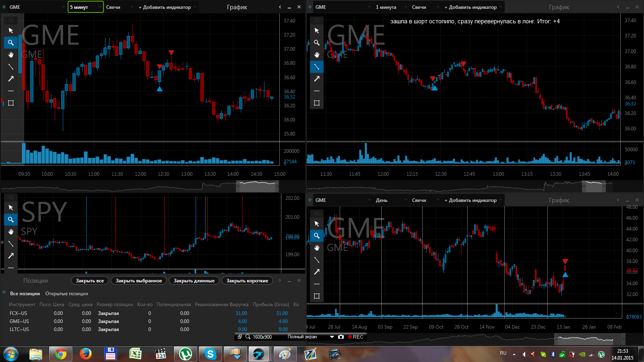Sort by Прибыль (Gross) column header
Viewport: 644px width, 362px height.
tap(271, 304)
